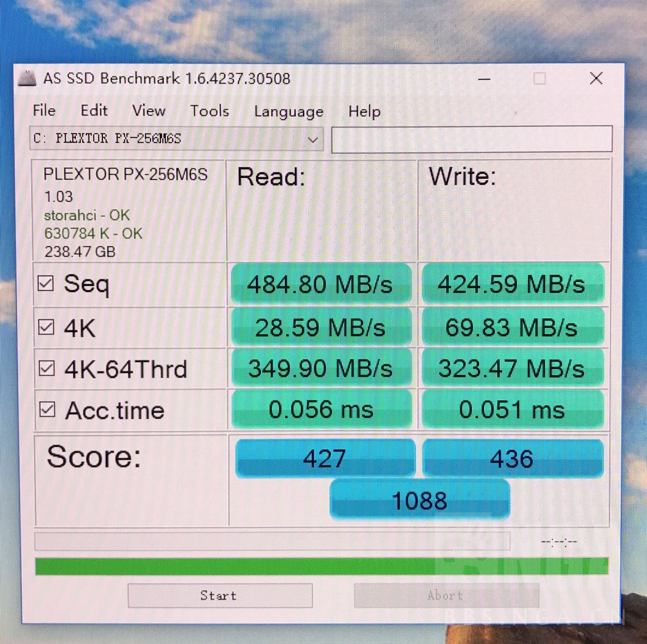647x644 pixels.
Task: Click the green overall progress bar
Action: click(x=321, y=566)
